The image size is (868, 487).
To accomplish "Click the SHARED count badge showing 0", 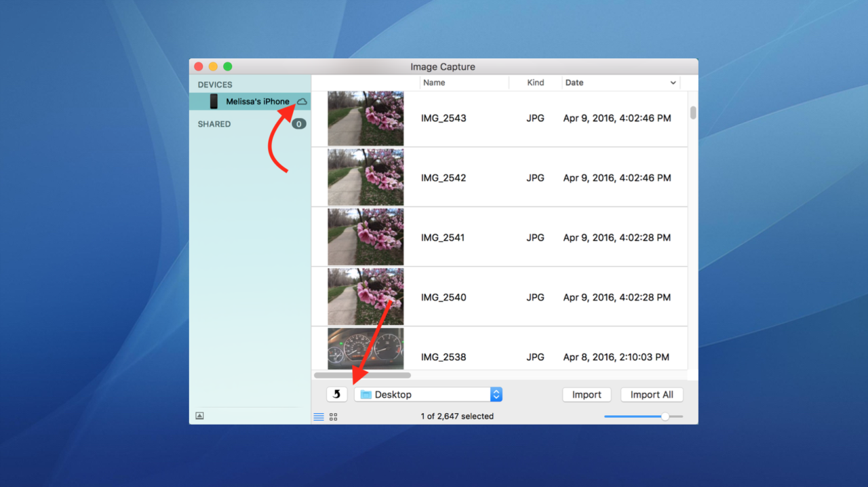I will click(299, 124).
